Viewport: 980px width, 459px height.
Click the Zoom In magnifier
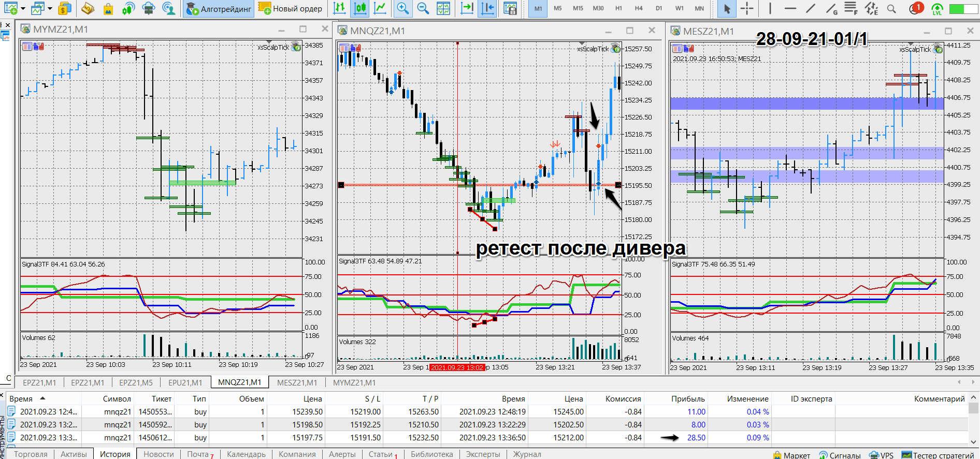tap(402, 8)
